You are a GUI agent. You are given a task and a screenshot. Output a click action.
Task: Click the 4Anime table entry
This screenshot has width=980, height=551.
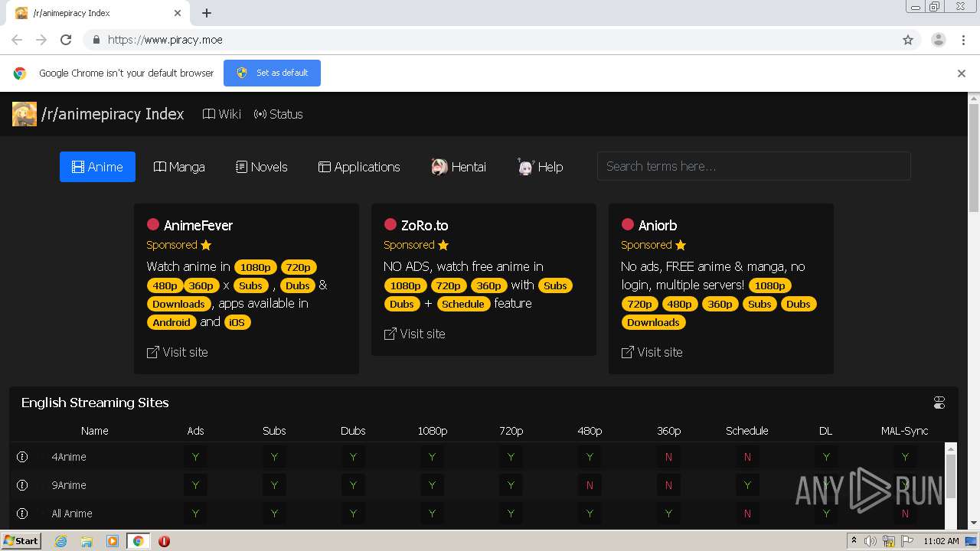pos(69,457)
